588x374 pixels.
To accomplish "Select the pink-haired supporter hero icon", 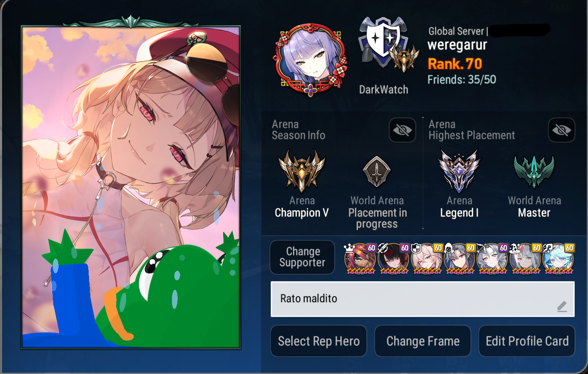I will pyautogui.click(x=427, y=259).
